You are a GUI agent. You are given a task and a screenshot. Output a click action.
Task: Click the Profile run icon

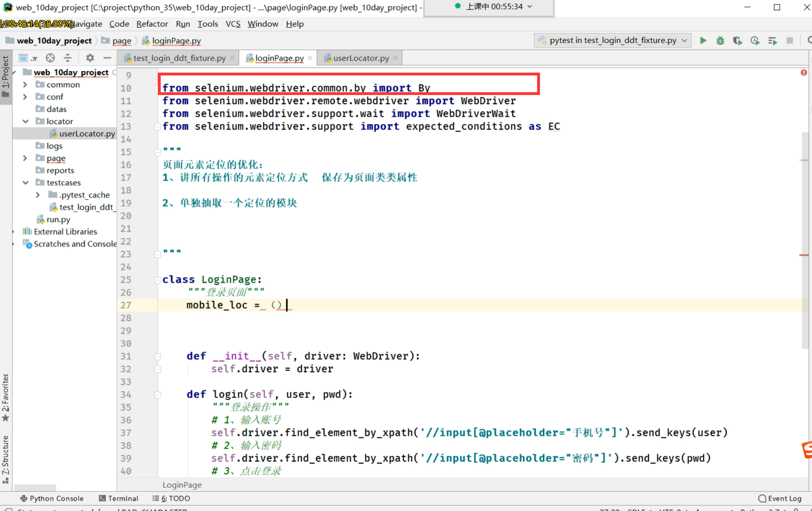[755, 40]
